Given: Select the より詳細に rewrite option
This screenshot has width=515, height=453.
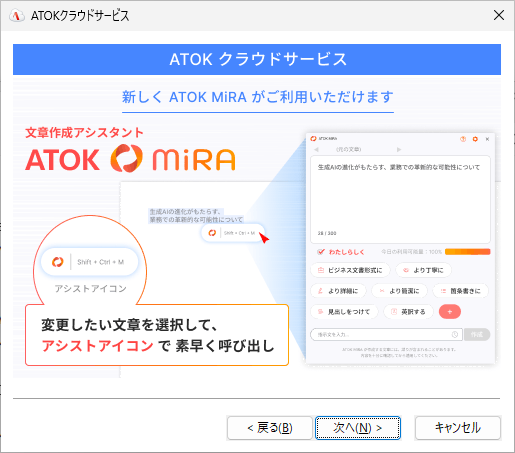Looking at the screenshot, I should click(x=338, y=291).
